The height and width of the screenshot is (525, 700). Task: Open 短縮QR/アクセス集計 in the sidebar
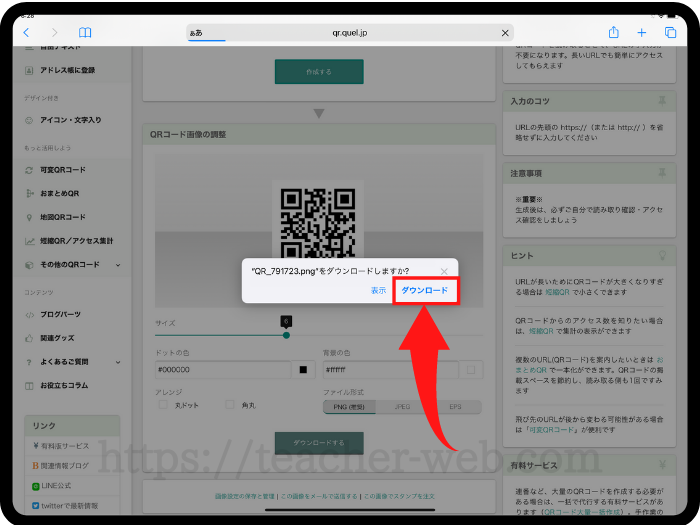click(76, 241)
